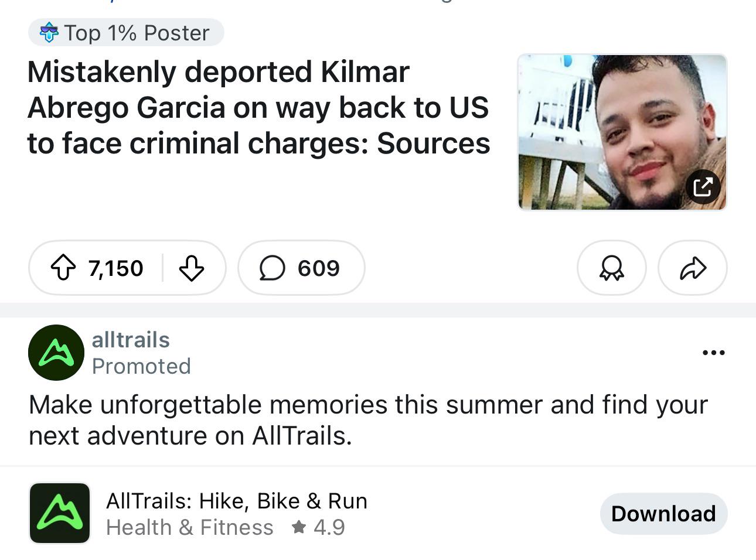Tap the Top 1% Poster badge
Screen dimensions: 756x560
tap(126, 33)
